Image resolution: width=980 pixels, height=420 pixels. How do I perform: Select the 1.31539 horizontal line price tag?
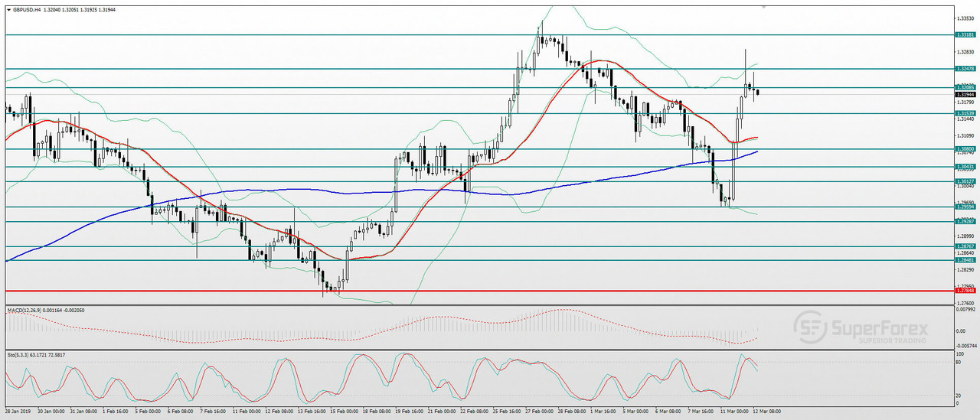pos(965,113)
